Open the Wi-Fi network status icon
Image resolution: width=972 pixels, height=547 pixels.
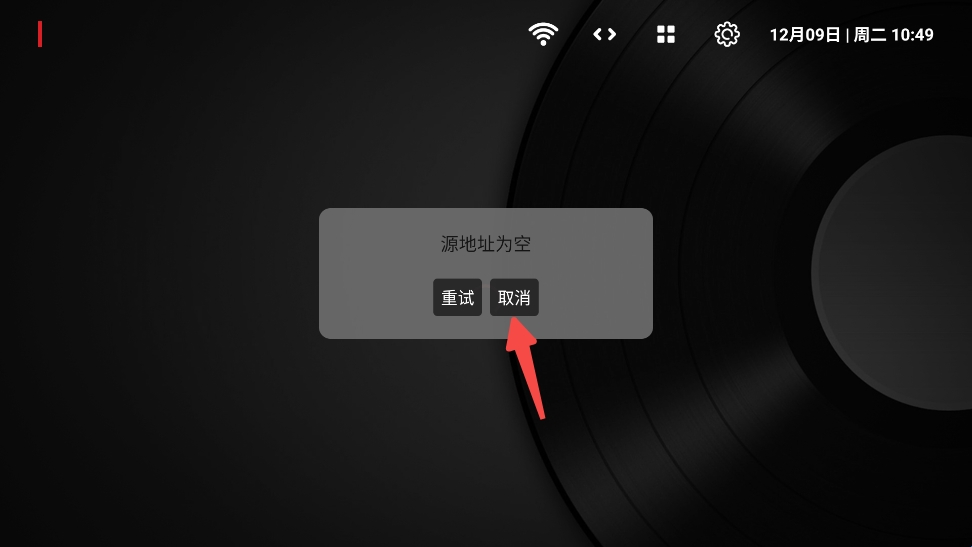click(543, 34)
